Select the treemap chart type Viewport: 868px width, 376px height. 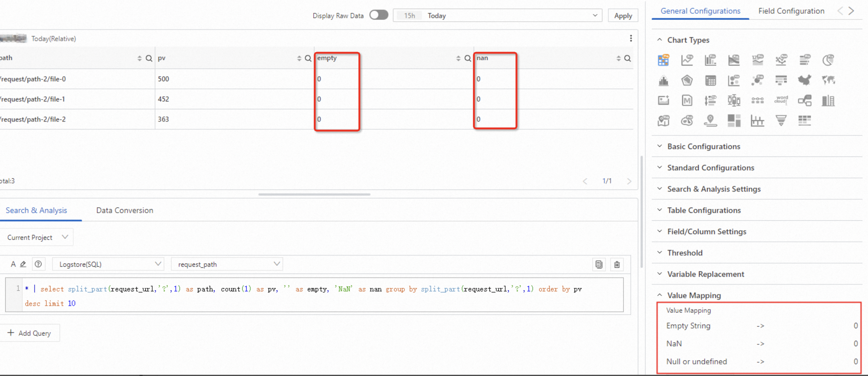click(734, 120)
